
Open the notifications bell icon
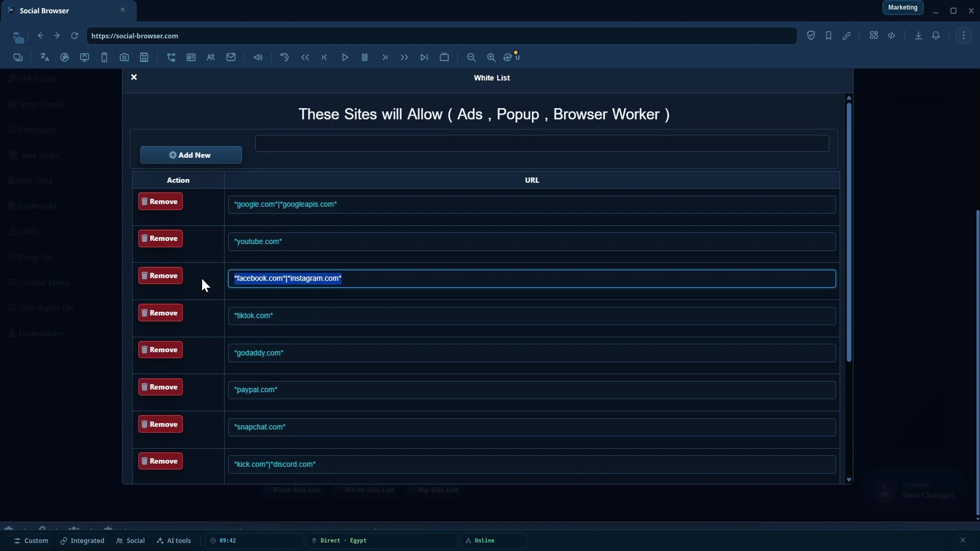(936, 36)
